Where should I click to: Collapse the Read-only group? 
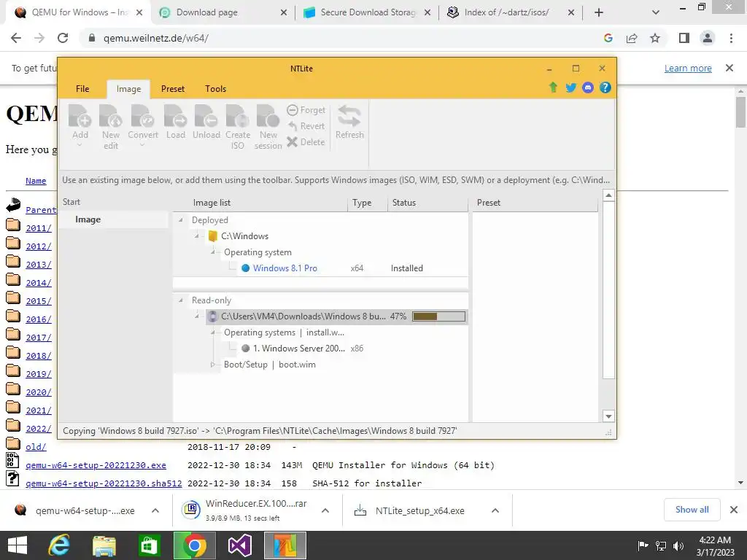(x=181, y=300)
